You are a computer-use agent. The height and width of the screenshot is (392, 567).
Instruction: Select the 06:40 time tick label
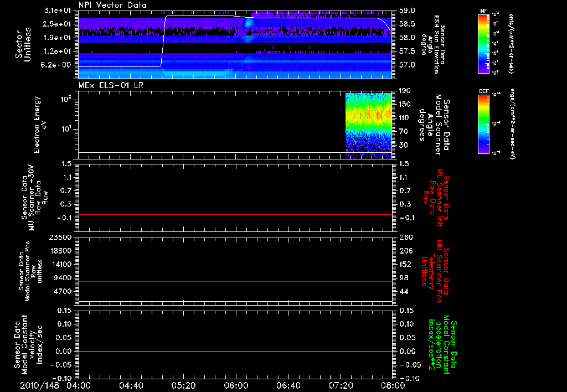click(x=288, y=385)
